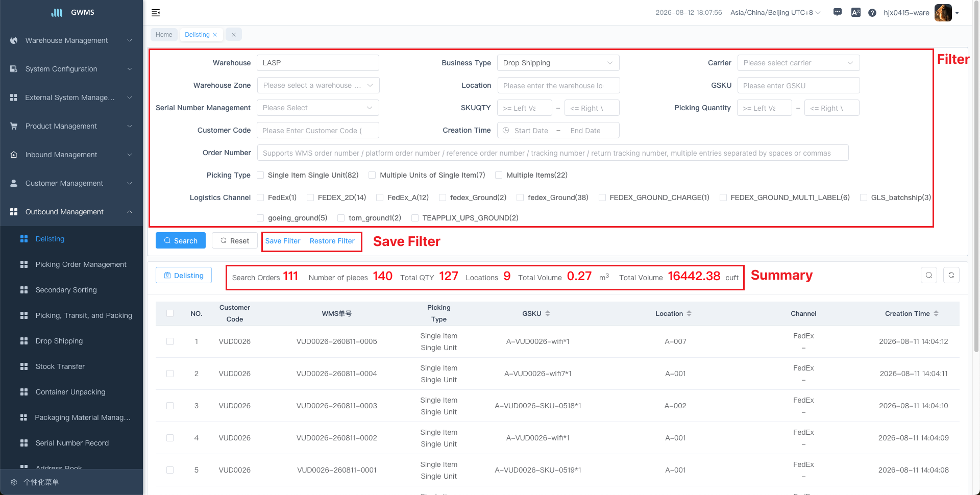Open the Business Type dropdown

pos(558,63)
